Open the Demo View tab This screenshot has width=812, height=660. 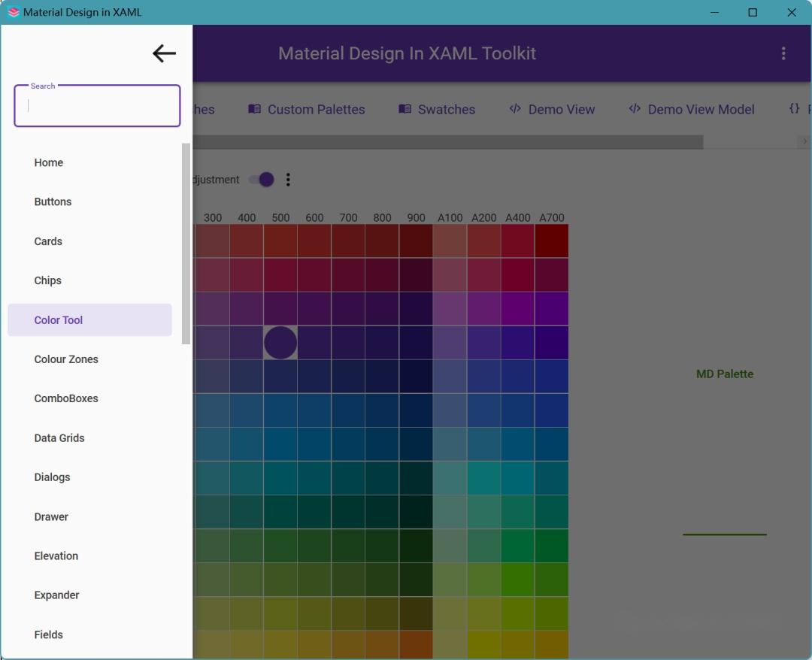click(x=552, y=109)
